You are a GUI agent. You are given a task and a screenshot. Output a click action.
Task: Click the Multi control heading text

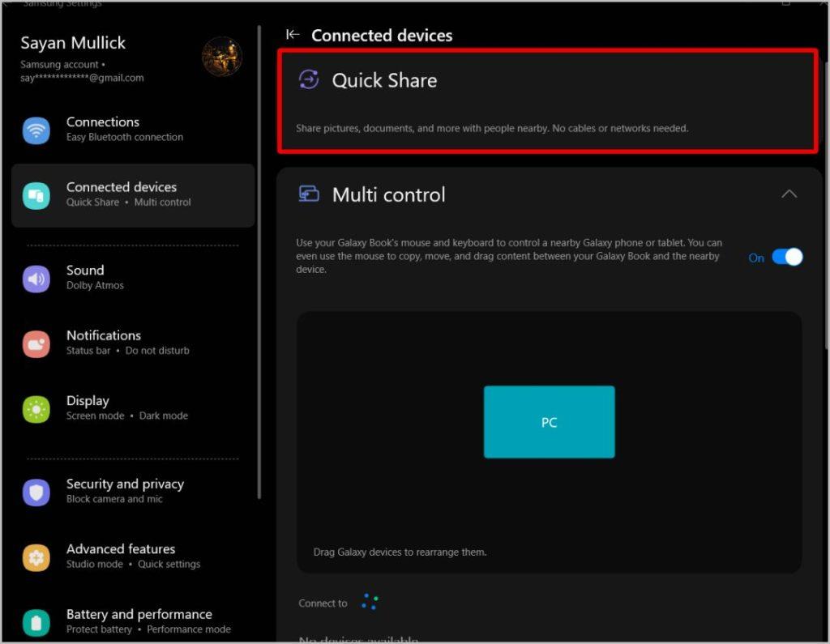(388, 194)
